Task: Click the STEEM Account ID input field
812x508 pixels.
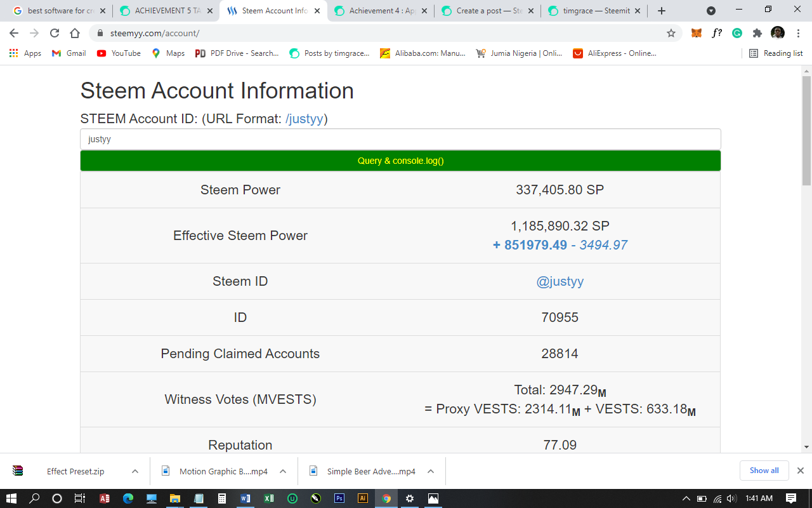Action: (400, 139)
